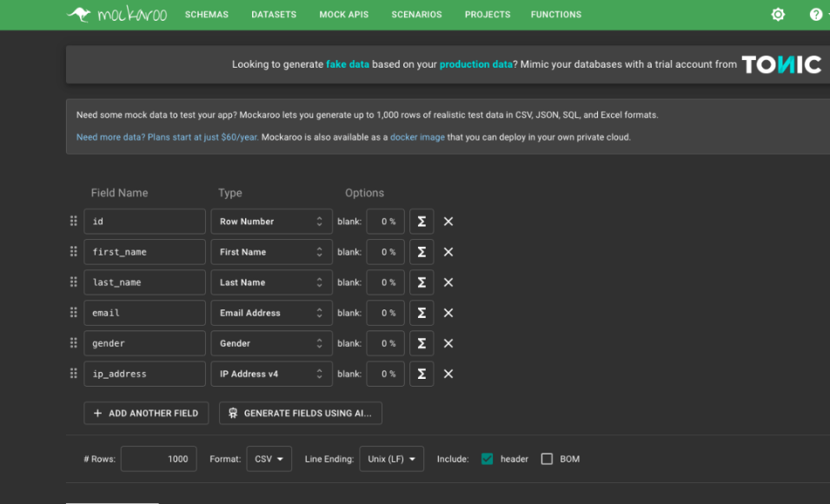The width and height of the screenshot is (830, 504).
Task: Open formula sigma for last_name field
Action: tap(422, 282)
